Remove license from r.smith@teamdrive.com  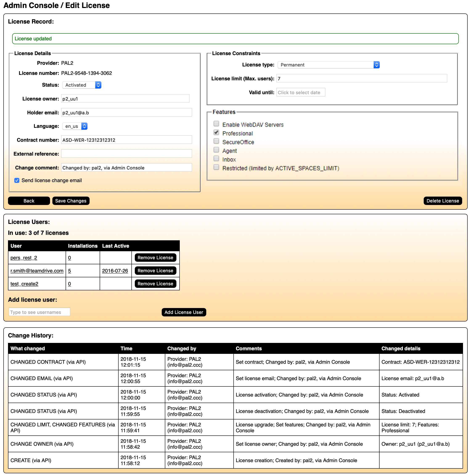[155, 271]
